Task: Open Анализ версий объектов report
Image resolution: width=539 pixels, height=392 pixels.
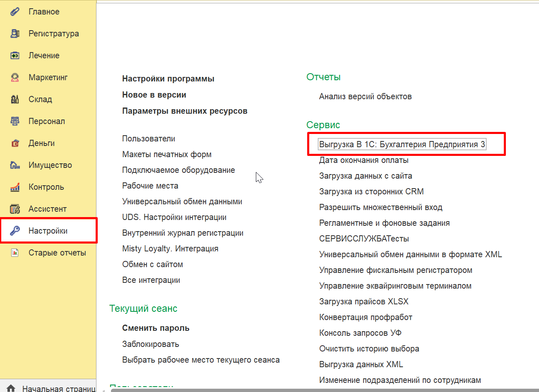Action: coord(365,96)
